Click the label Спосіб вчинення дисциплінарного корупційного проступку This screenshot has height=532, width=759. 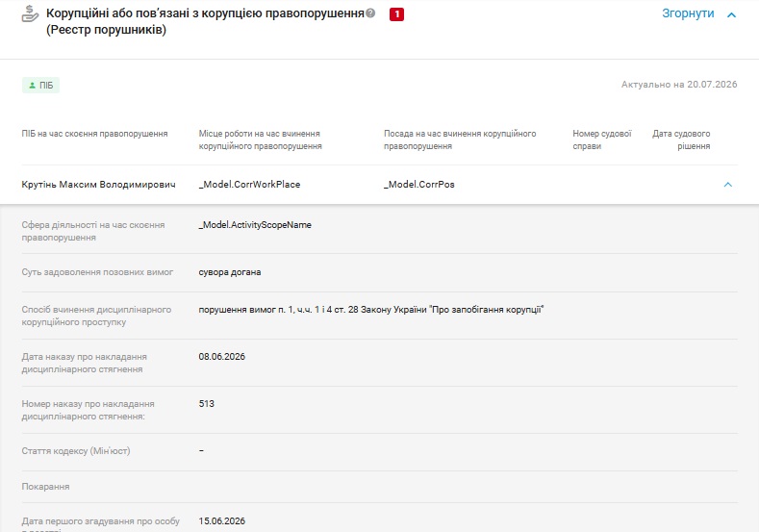click(96, 316)
